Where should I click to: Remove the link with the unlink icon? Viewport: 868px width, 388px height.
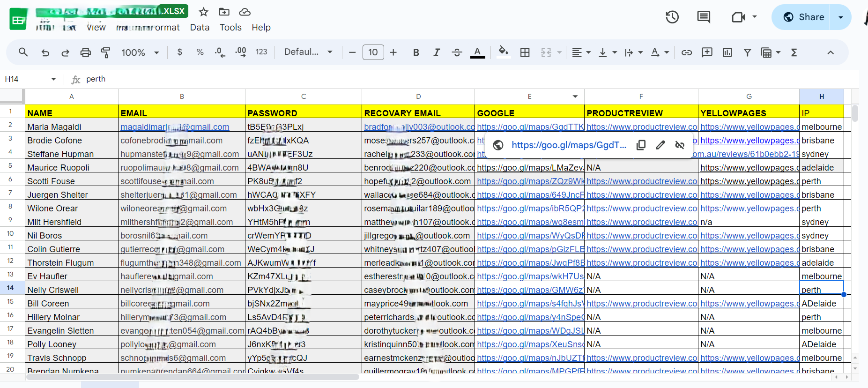point(680,145)
